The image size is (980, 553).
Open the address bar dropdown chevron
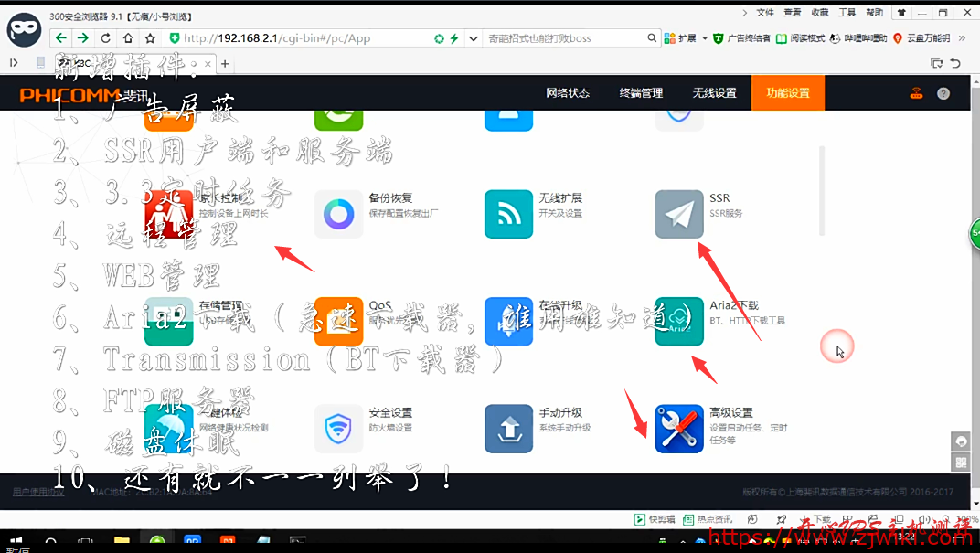point(473,39)
